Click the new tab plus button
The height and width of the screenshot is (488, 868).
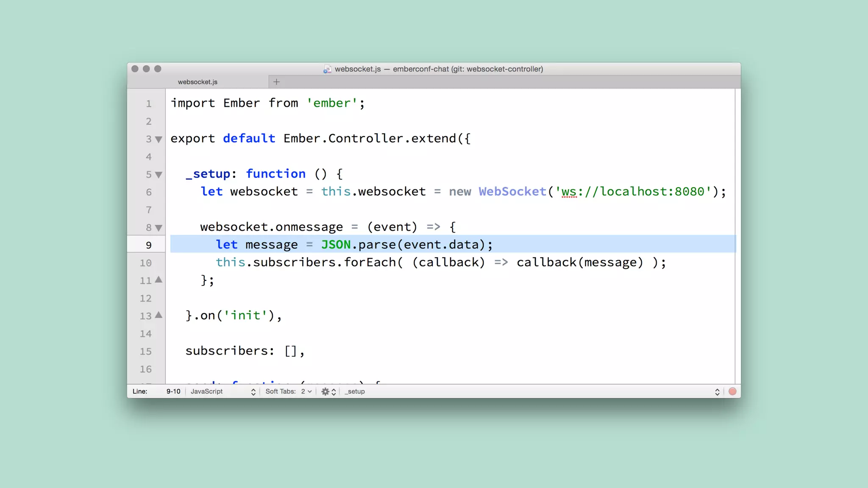point(276,82)
